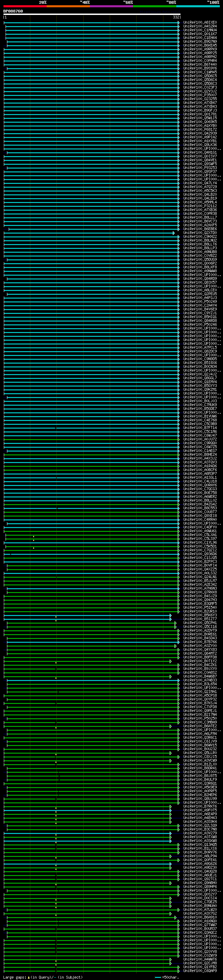Click the yellow gap marker on UniRef100_B0T1Y2 row
This screenshot has width=223, height=980.
(56, 662)
